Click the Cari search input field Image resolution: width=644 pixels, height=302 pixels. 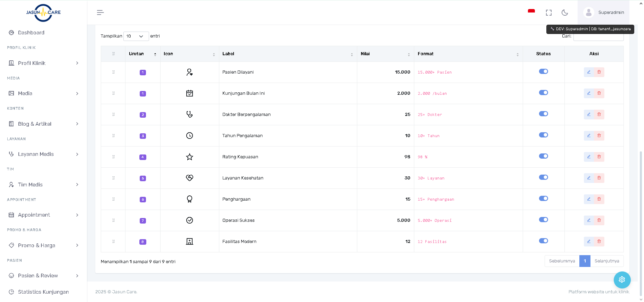[598, 37]
